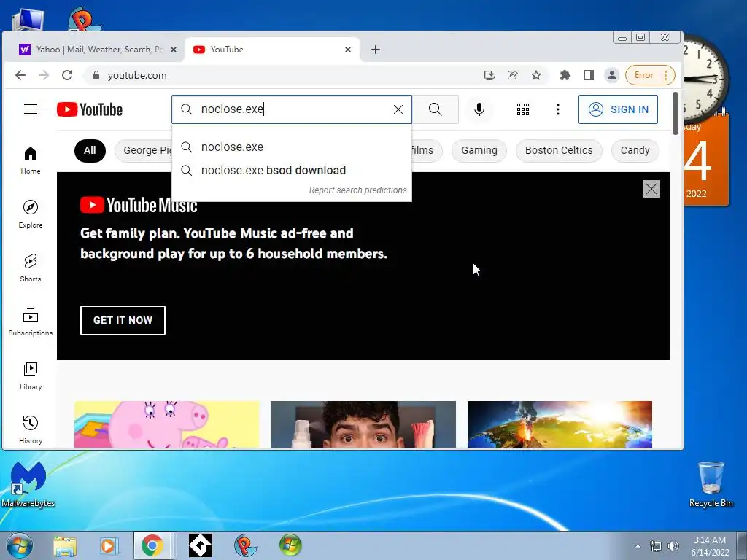Click Chrome icon in taskbar

click(152, 545)
